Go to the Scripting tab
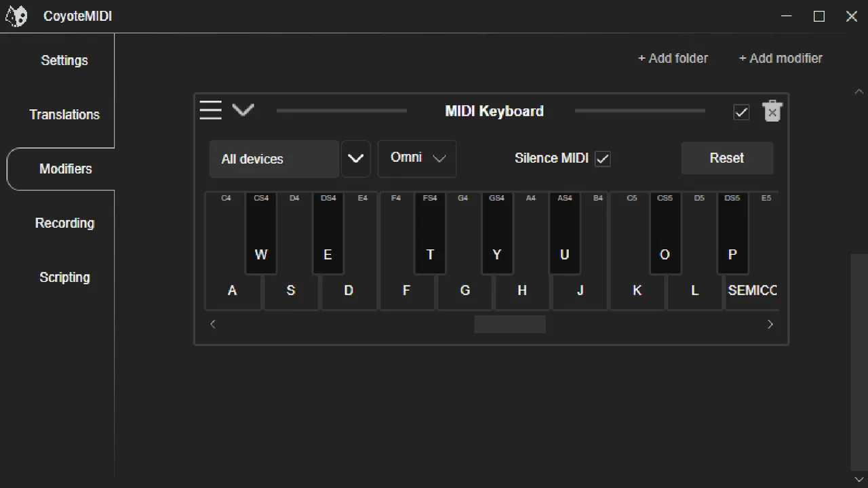The image size is (868, 488). click(x=64, y=277)
